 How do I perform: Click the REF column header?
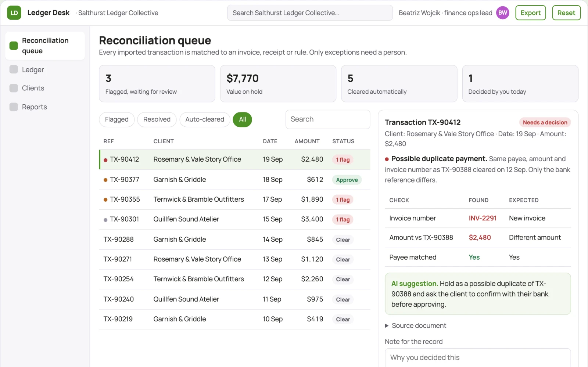pos(109,141)
